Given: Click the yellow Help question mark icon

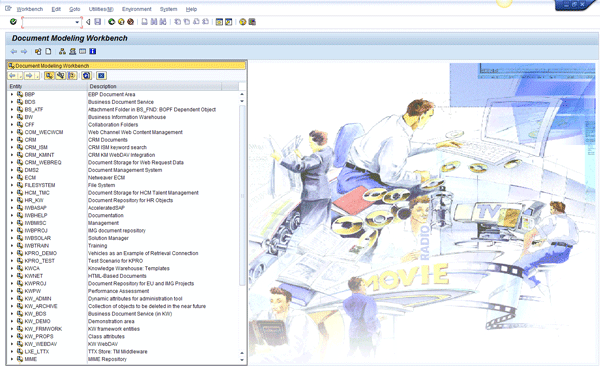Looking at the screenshot, I should coord(242,22).
